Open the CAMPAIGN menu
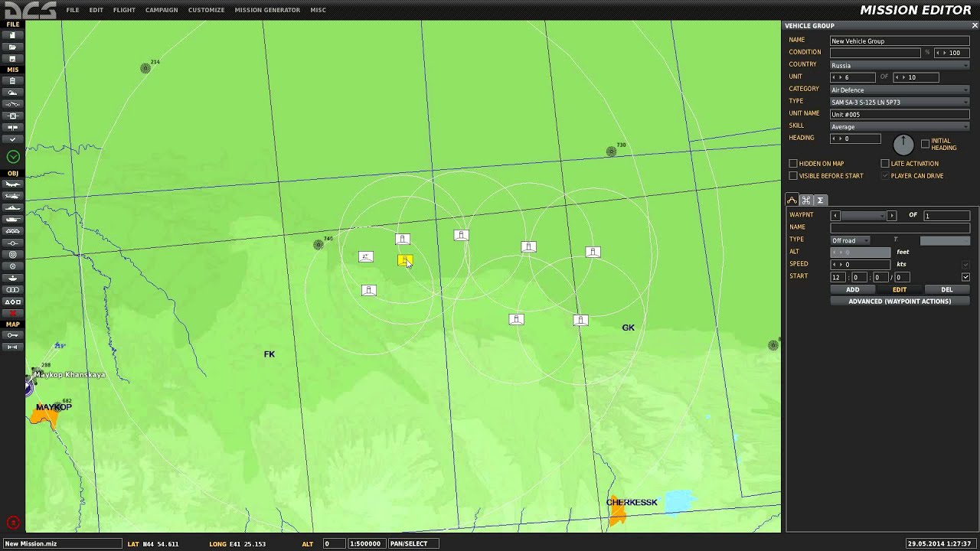 click(x=162, y=10)
